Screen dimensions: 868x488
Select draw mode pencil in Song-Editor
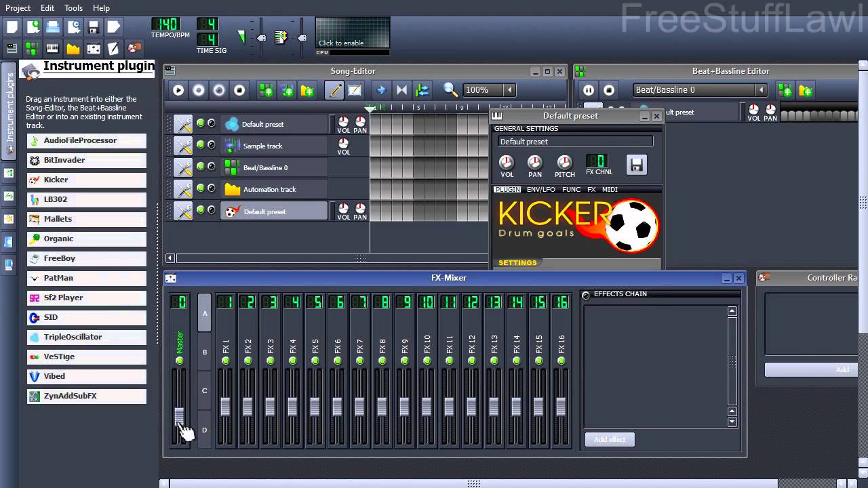coord(334,90)
